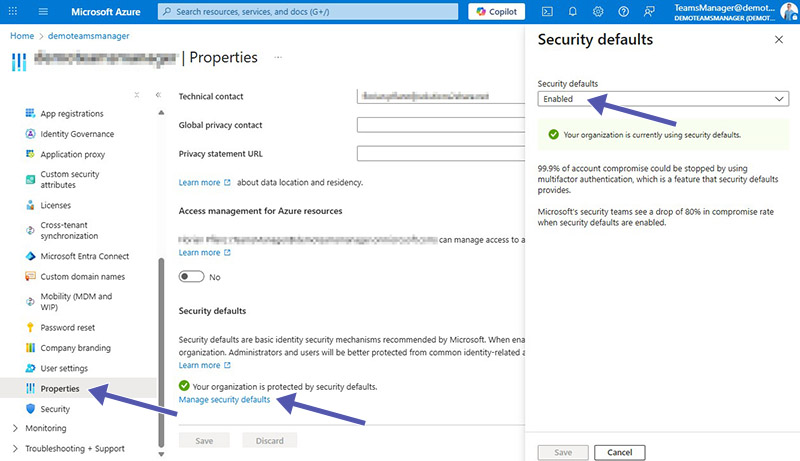This screenshot has width=800, height=461.
Task: Click the Password reset key icon
Action: [30, 327]
